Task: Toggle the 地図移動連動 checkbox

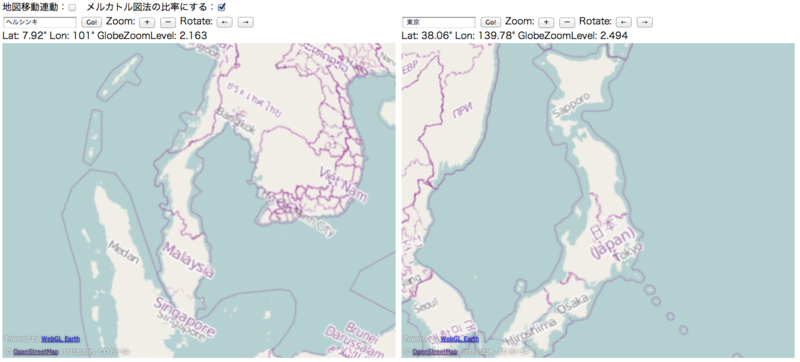Action: click(72, 8)
